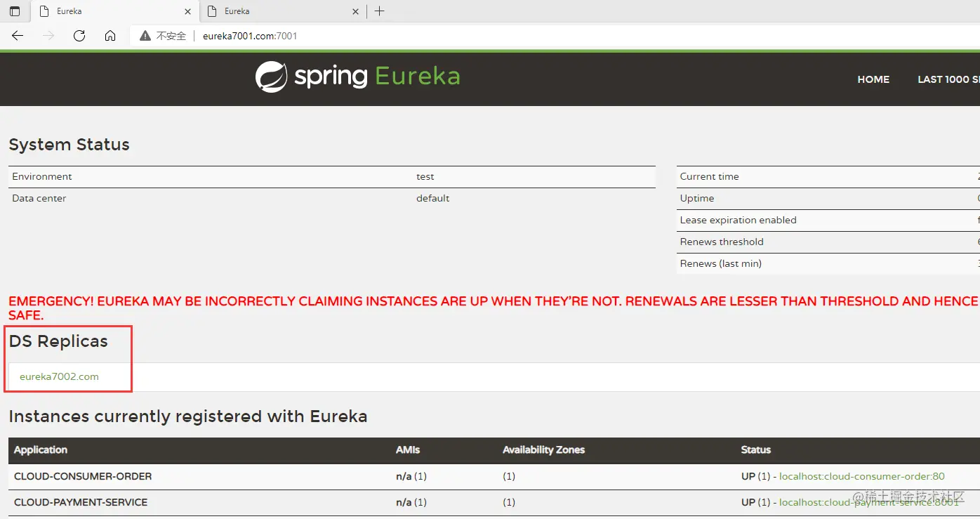Click Instances currently registered with Eureka heading
This screenshot has width=980, height=519.
pyautogui.click(x=188, y=416)
